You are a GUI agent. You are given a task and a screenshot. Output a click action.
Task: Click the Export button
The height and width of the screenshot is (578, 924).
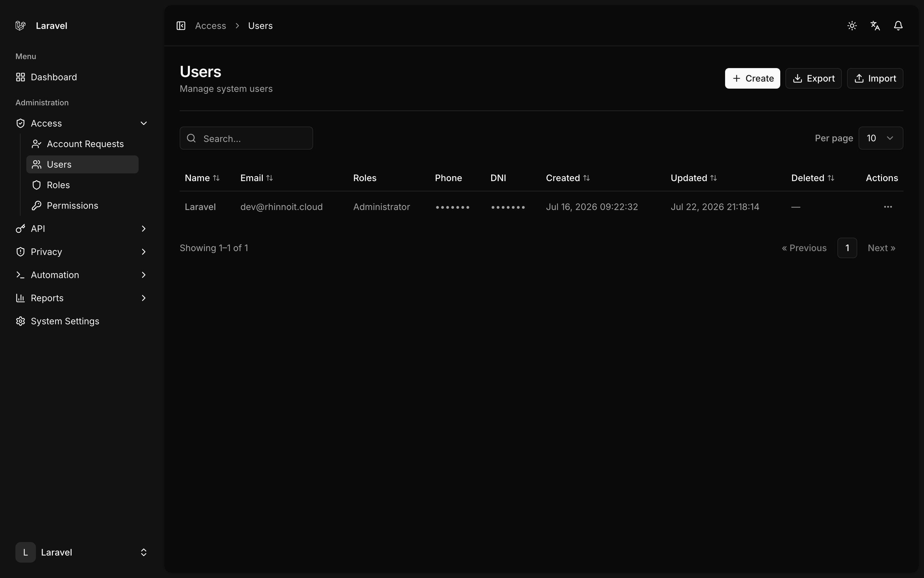point(813,78)
